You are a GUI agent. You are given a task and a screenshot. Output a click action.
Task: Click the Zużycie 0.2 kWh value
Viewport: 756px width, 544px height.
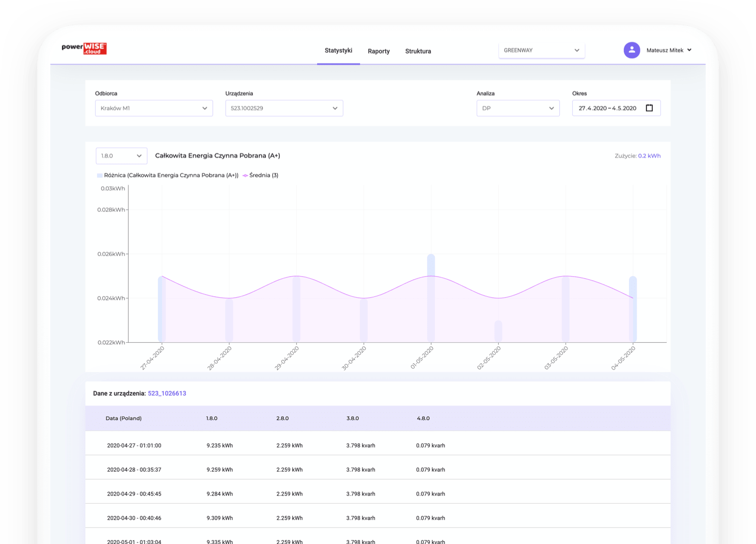tap(649, 156)
